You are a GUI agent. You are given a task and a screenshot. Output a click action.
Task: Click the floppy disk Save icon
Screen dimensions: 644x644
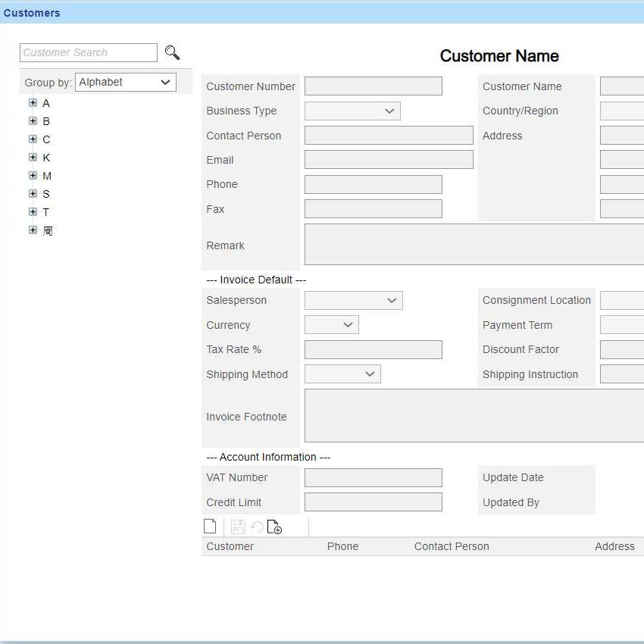pos(238,527)
